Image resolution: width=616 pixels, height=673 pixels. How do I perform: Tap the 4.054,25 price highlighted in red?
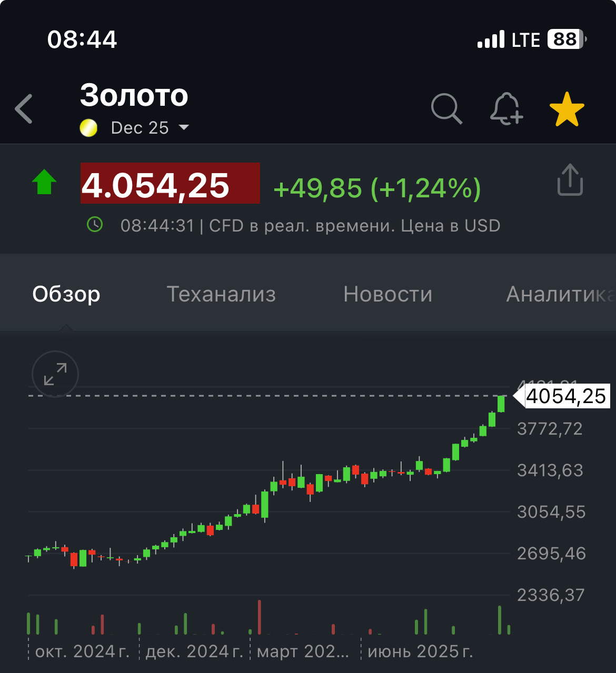[170, 184]
